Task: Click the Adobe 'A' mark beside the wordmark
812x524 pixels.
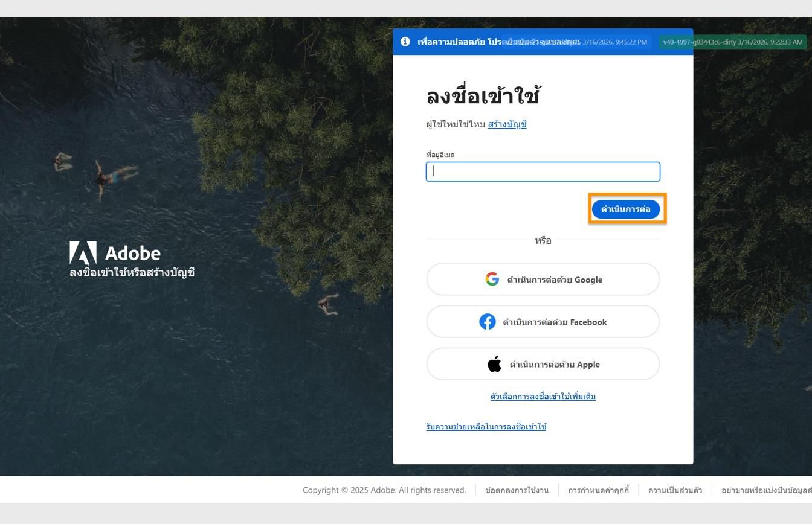Action: point(82,254)
